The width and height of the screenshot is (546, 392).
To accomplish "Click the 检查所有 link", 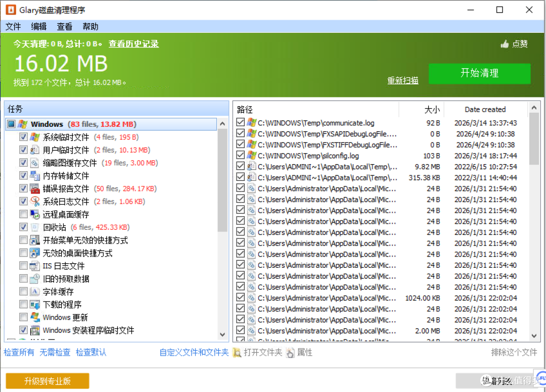I will [19, 353].
